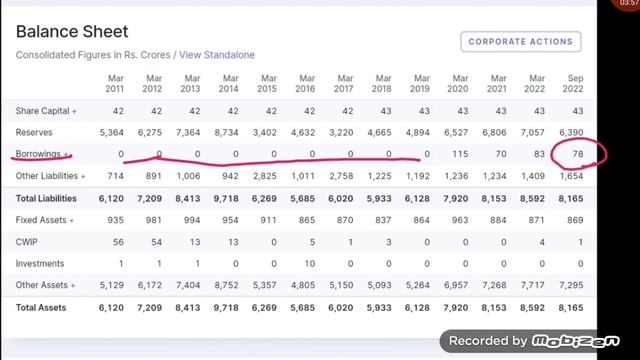Click Other Assets value 8,752

(227, 285)
